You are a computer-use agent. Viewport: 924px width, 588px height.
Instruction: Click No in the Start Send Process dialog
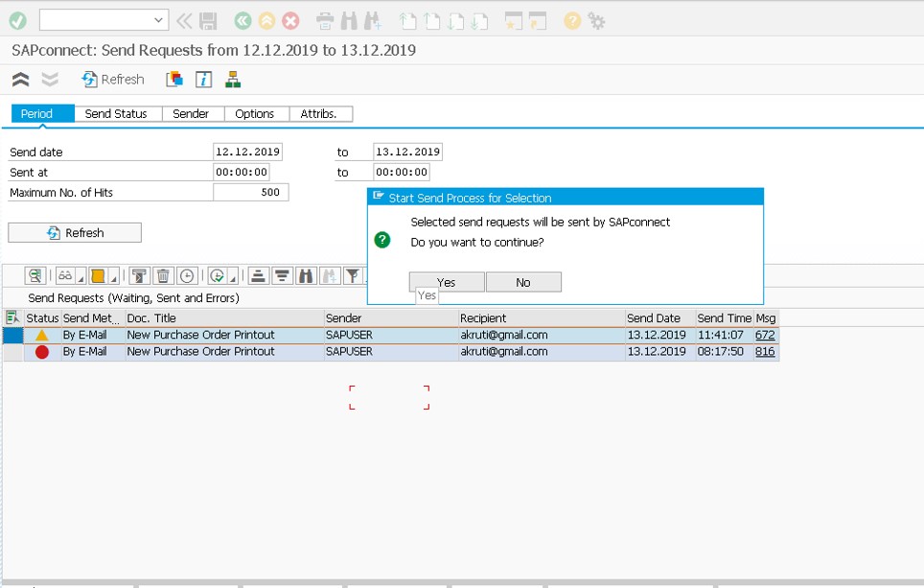coord(523,282)
